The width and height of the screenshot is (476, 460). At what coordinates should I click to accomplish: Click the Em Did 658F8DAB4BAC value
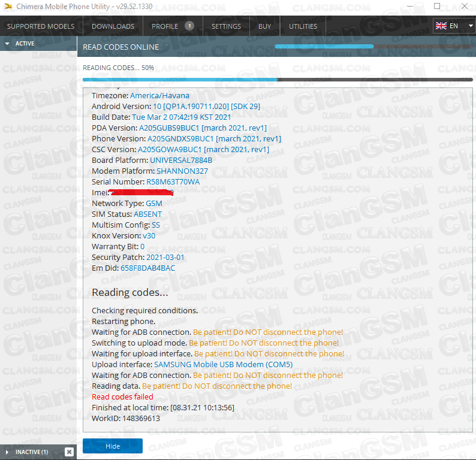[x=148, y=268]
